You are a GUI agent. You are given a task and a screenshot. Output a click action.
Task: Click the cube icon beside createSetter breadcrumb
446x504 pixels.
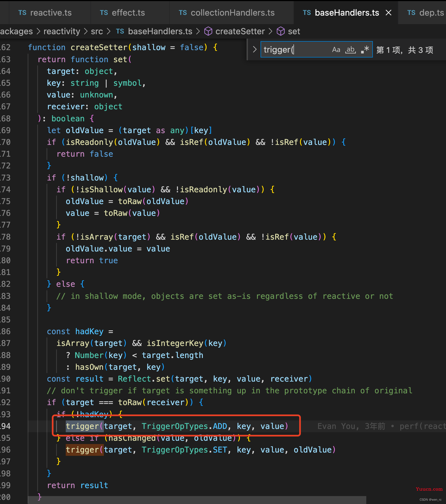tap(208, 31)
